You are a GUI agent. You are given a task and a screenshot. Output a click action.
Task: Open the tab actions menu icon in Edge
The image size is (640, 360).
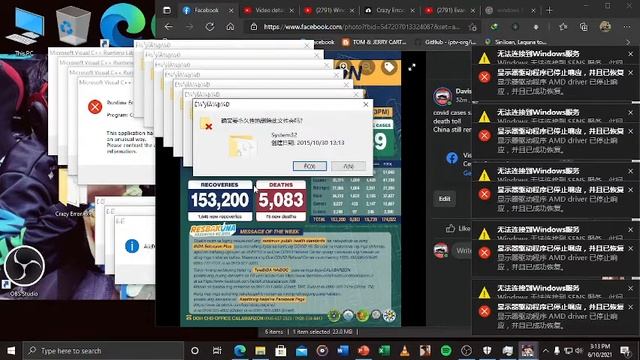pyautogui.click(x=167, y=10)
